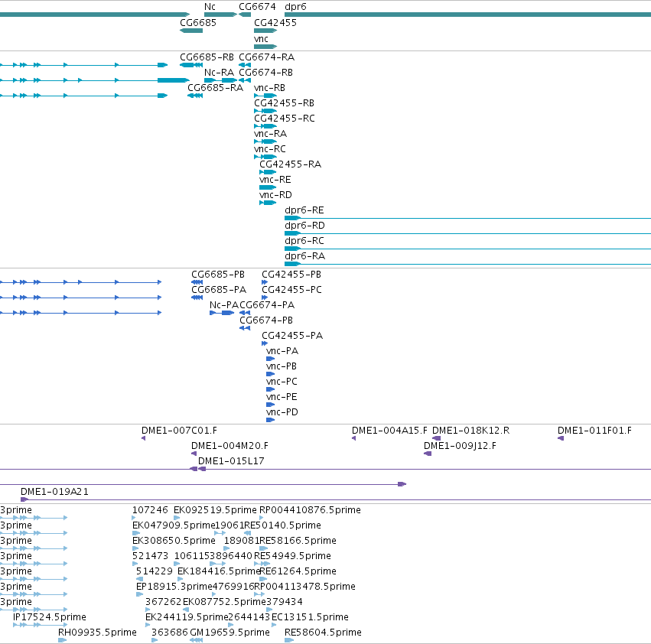Select the DME1-018K12.R clone label

[x=470, y=430]
